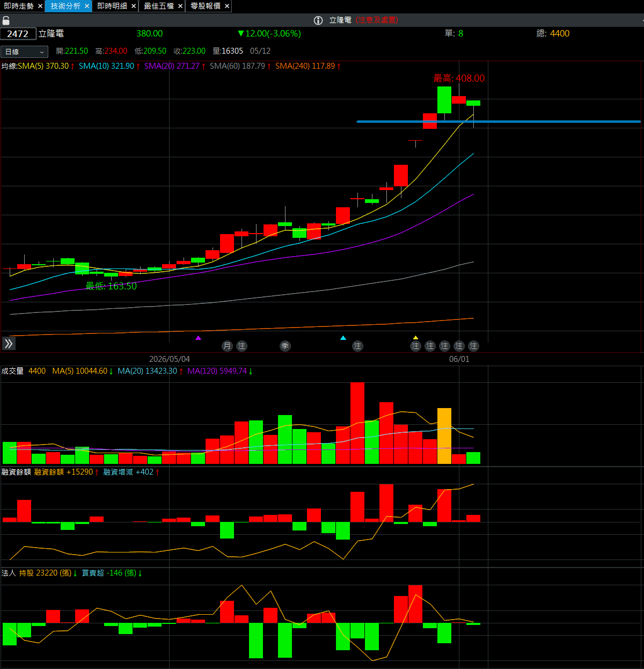The height and width of the screenshot is (669, 644).
Task: Click the 均線 label
Action: pyautogui.click(x=9, y=66)
